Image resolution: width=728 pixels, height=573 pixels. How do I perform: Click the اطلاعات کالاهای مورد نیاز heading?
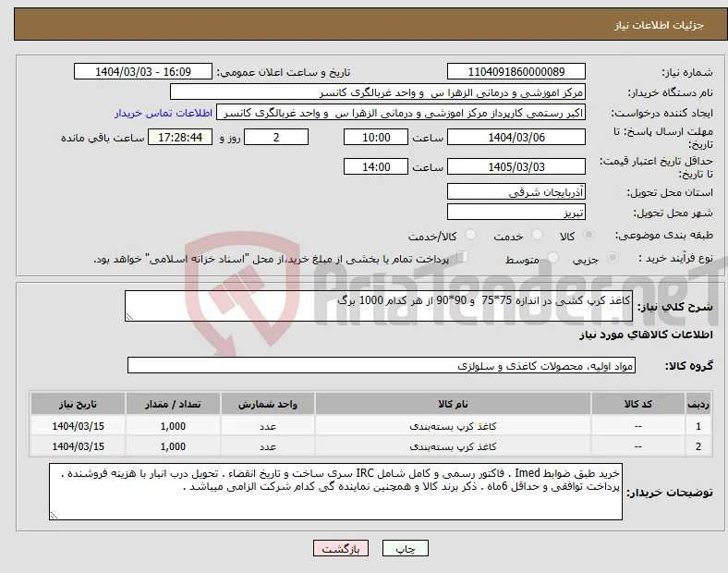pos(646,335)
